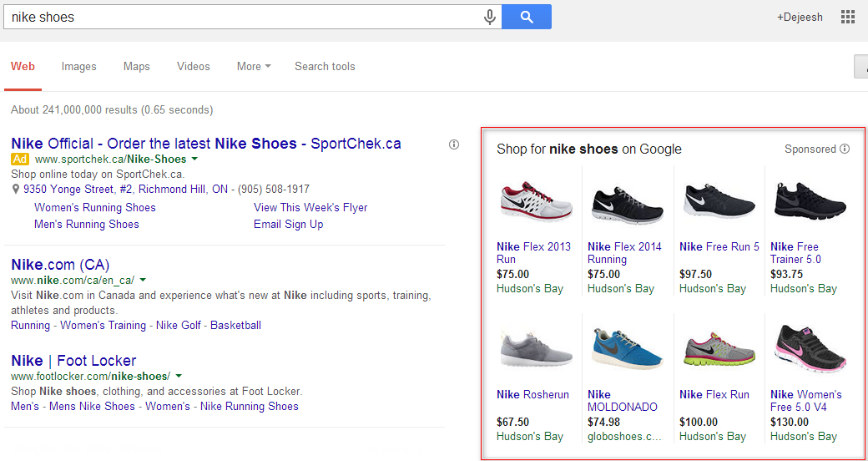
Task: Open Nike Running Shoes sitelink
Action: [x=249, y=406]
